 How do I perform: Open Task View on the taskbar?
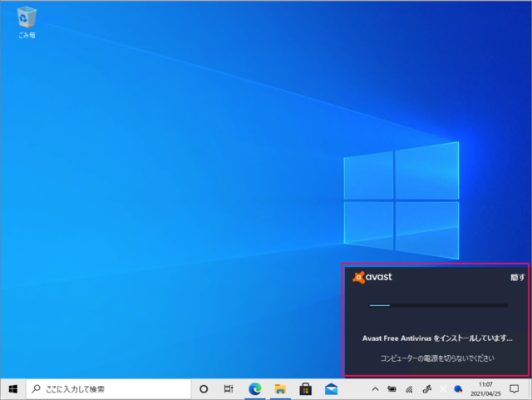(229, 388)
